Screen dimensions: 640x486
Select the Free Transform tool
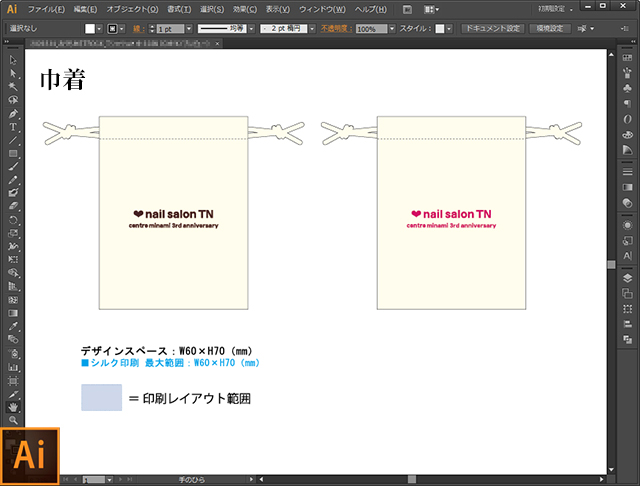13,260
